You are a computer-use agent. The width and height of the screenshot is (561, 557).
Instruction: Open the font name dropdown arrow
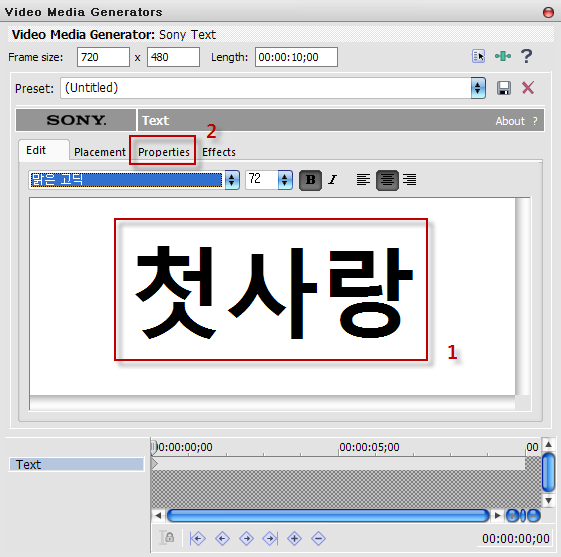pyautogui.click(x=232, y=180)
